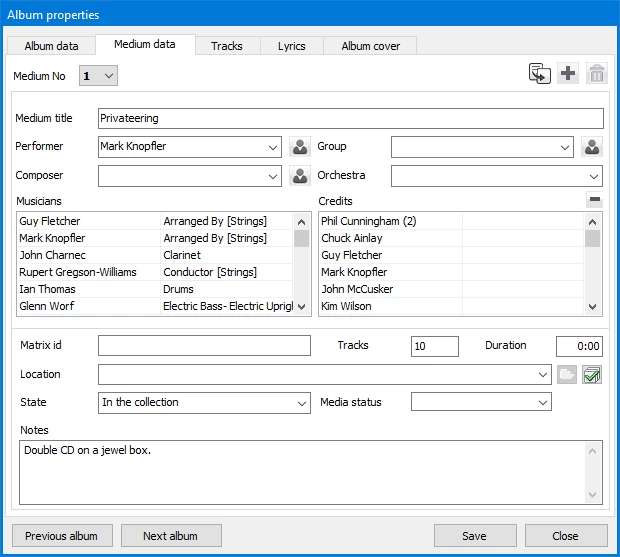This screenshot has height=557, width=620.
Task: Click the Electric Bass role cell
Action: pyautogui.click(x=227, y=306)
